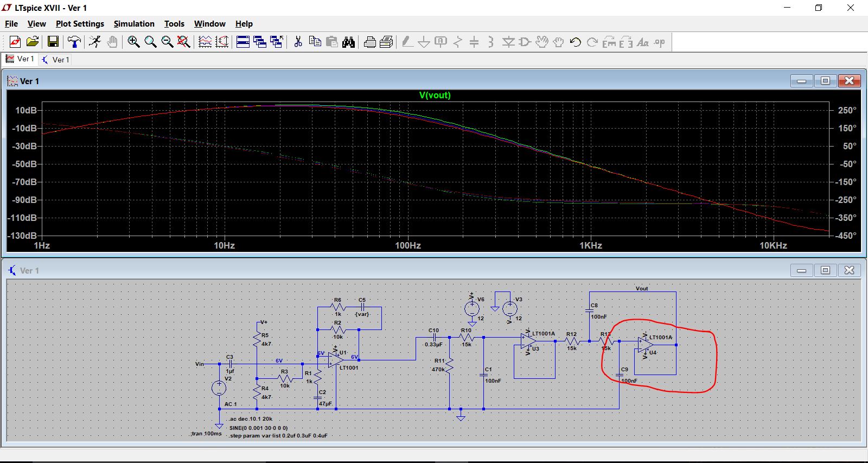Click the V(vout) trace label
The width and height of the screenshot is (868, 463).
click(x=435, y=95)
